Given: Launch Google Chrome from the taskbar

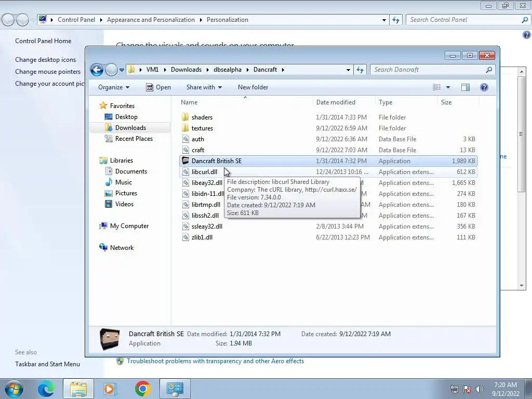Looking at the screenshot, I should (142, 389).
